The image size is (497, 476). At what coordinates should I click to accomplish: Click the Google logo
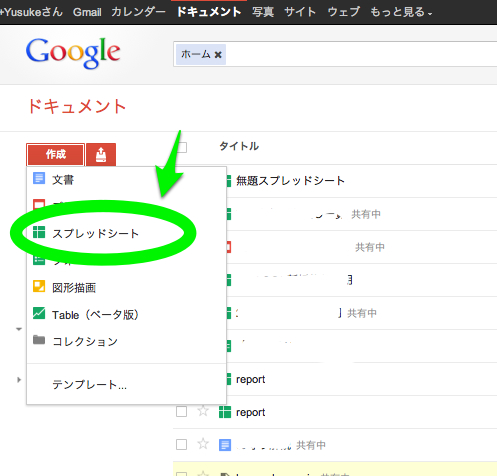pyautogui.click(x=73, y=53)
